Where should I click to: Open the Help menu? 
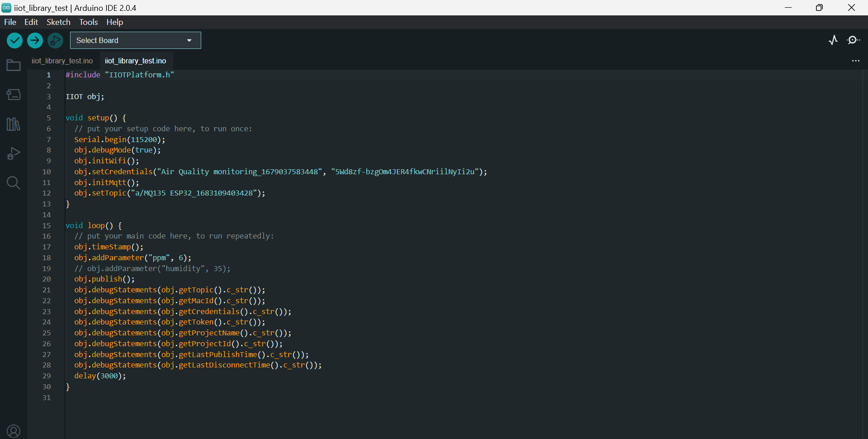click(x=114, y=22)
